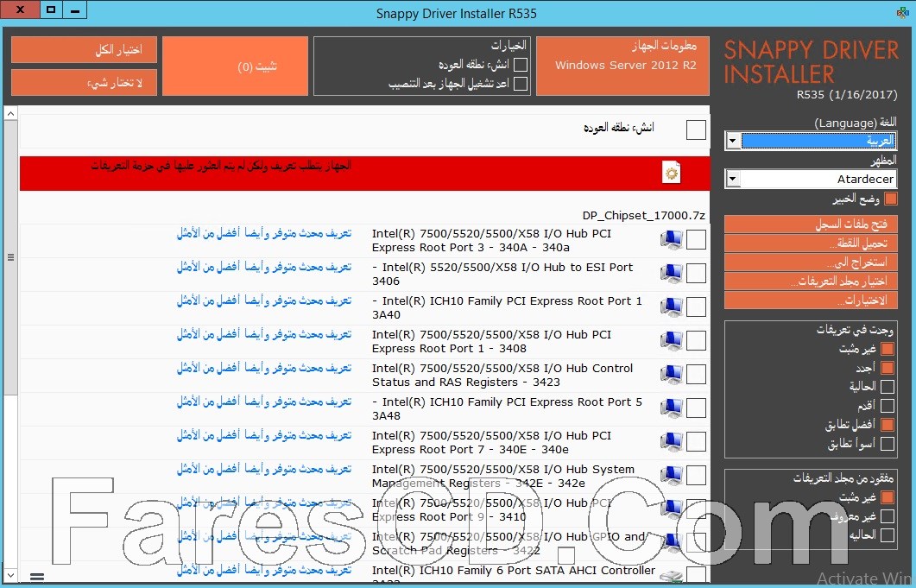Click the side panel grip handle icon

point(10,257)
